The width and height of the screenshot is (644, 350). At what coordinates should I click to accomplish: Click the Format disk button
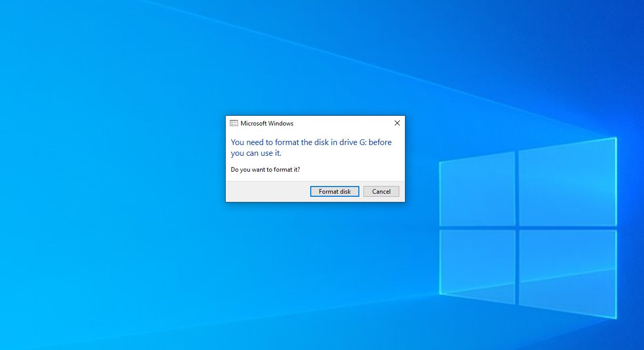pos(335,191)
